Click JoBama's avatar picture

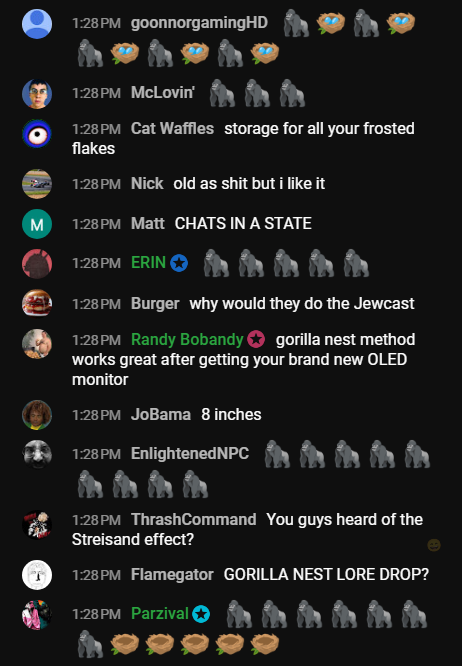[37, 415]
